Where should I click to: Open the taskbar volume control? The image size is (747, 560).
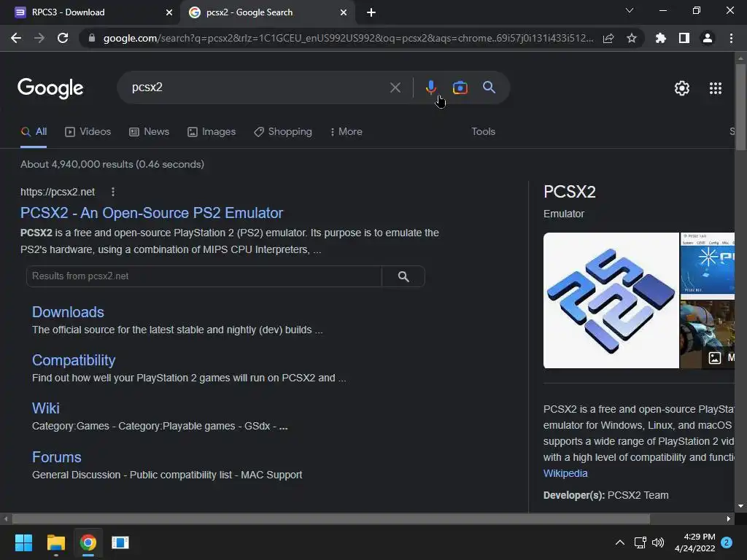pyautogui.click(x=658, y=542)
